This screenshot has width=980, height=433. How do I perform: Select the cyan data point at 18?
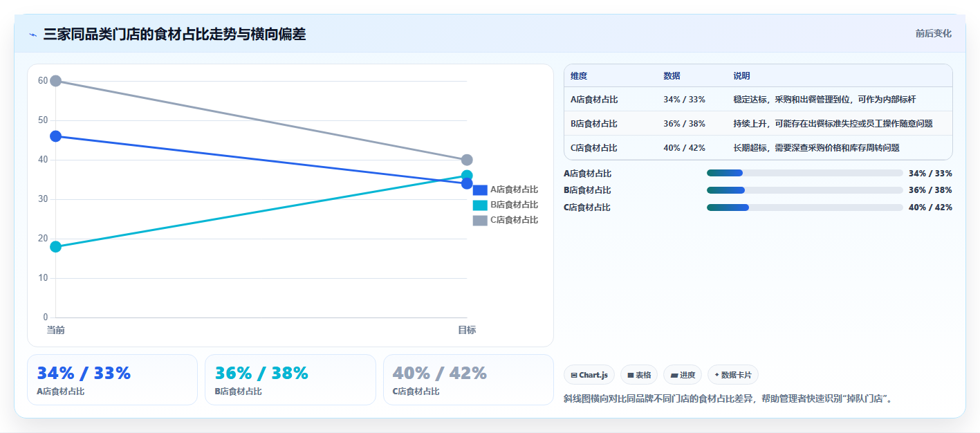tap(56, 247)
